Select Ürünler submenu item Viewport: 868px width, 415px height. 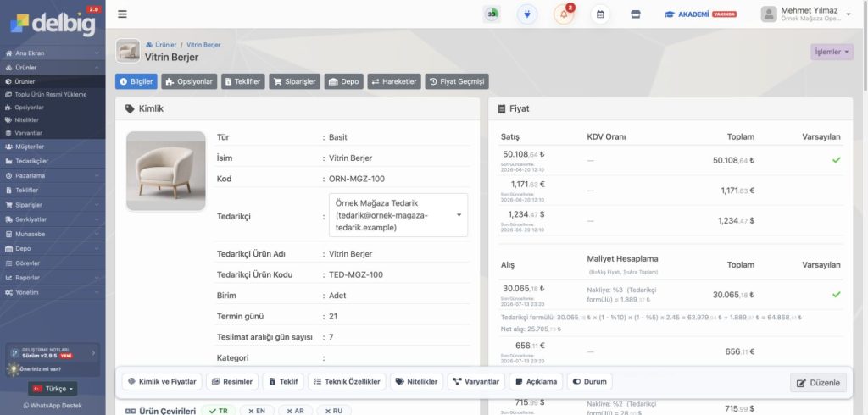[x=53, y=81]
